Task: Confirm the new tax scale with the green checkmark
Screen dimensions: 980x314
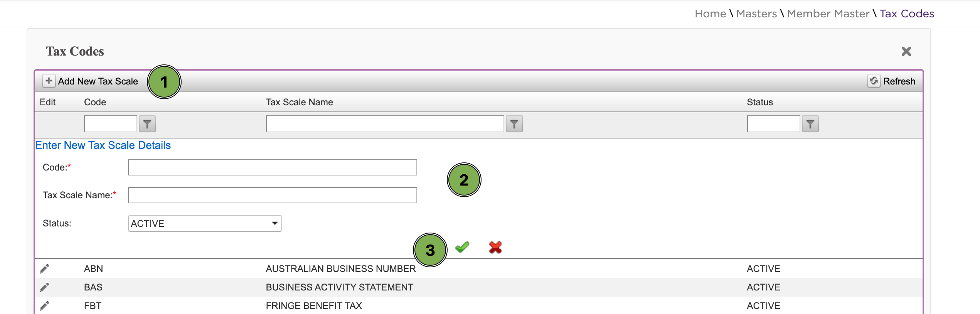Action: pyautogui.click(x=462, y=247)
